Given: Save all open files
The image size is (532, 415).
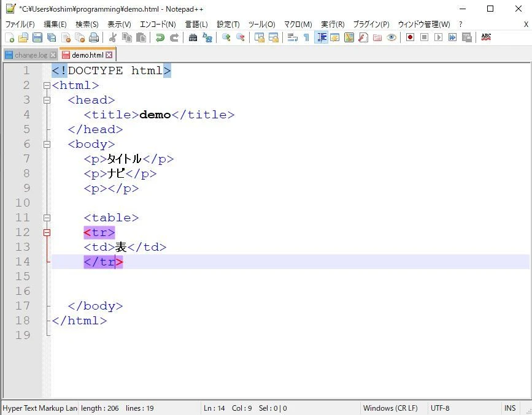Looking at the screenshot, I should coord(52,37).
